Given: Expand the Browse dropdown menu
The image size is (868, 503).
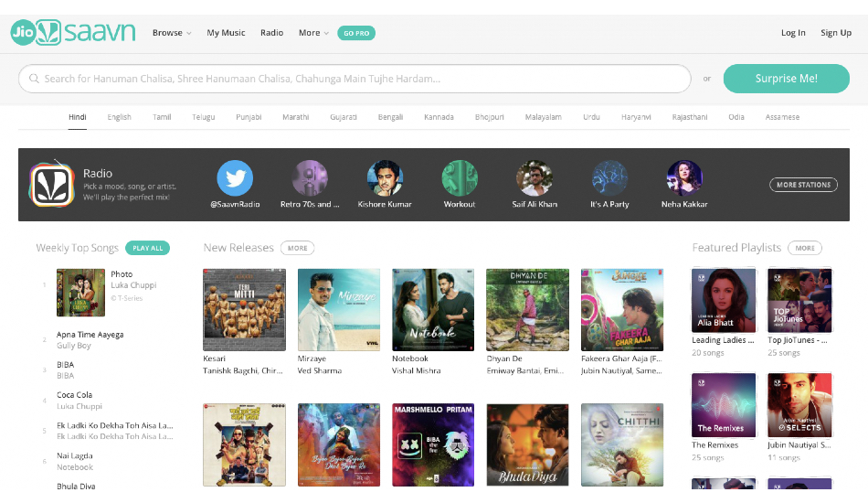Looking at the screenshot, I should (x=172, y=33).
